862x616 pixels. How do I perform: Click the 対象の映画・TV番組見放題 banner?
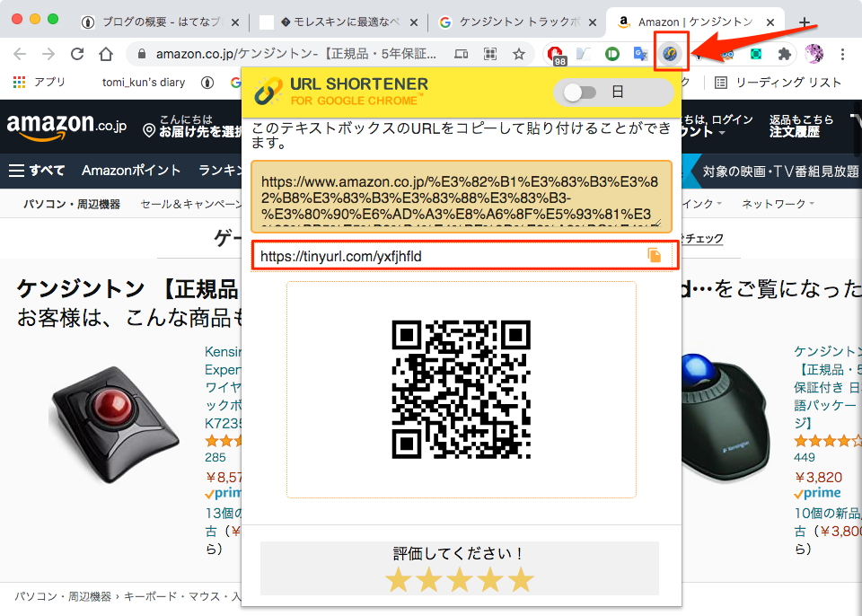[x=780, y=172]
